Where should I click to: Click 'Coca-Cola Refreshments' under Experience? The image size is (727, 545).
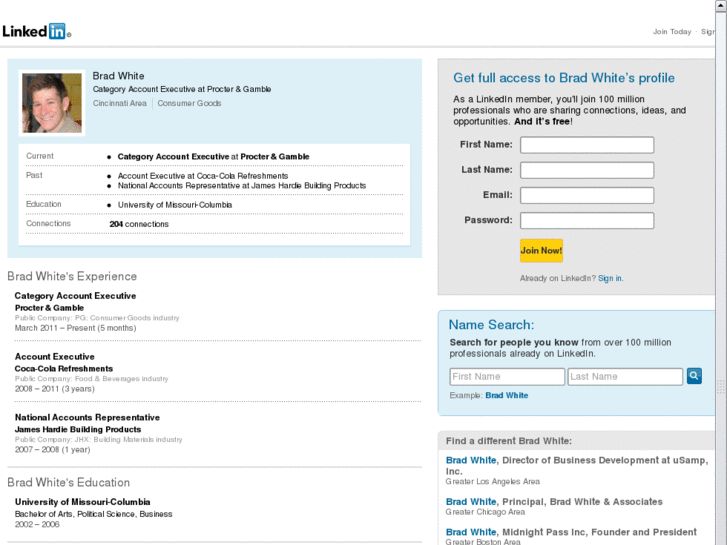(x=64, y=369)
